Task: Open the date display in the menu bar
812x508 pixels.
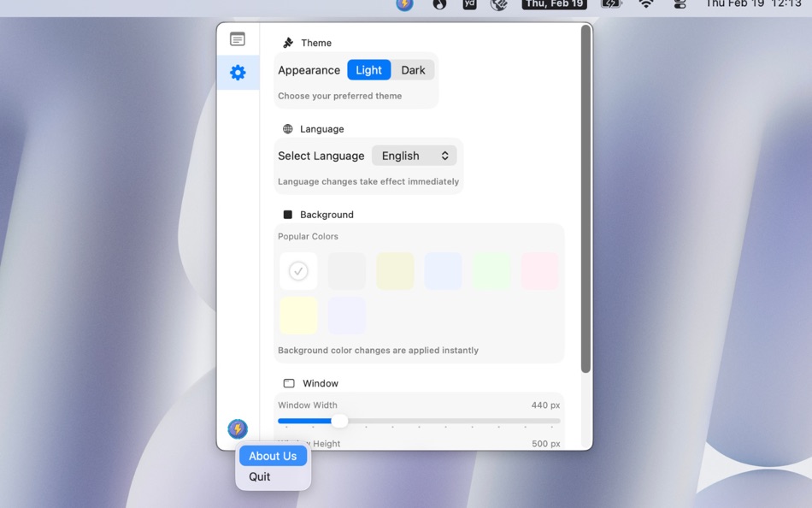Action: (554, 4)
